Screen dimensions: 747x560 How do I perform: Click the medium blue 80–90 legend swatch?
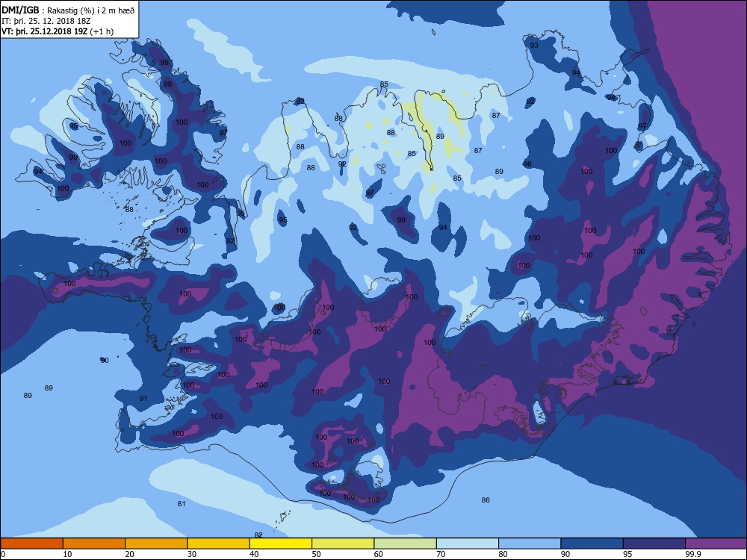pos(530,544)
